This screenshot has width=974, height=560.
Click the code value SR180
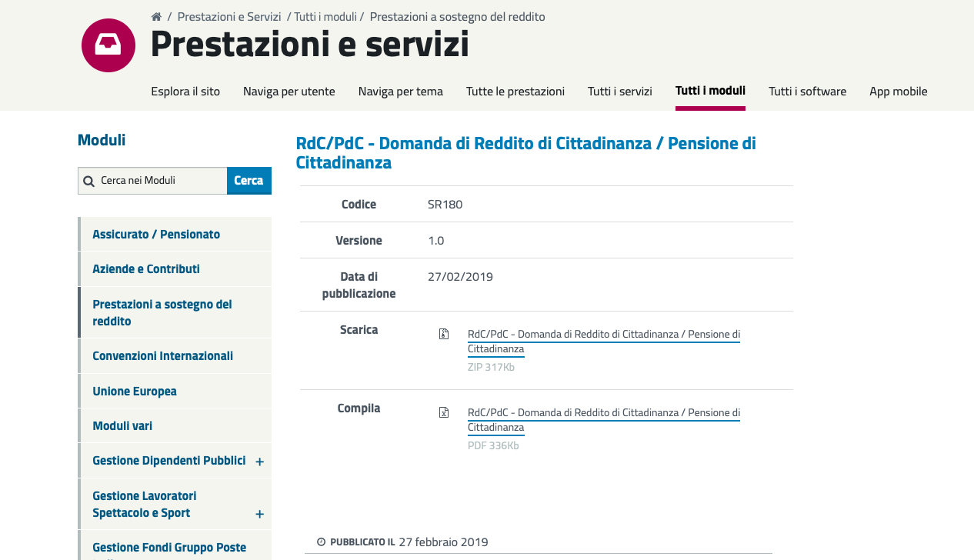pos(445,205)
